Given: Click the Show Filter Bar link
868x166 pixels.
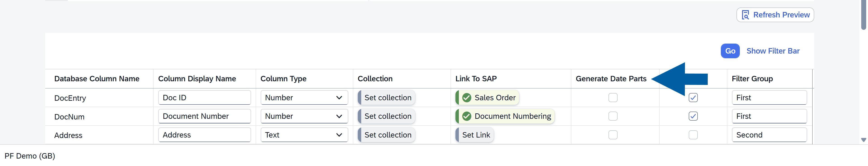Looking at the screenshot, I should pos(773,51).
